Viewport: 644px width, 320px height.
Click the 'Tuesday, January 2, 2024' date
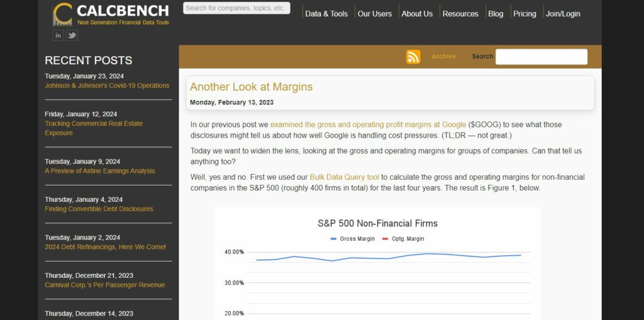pos(82,238)
